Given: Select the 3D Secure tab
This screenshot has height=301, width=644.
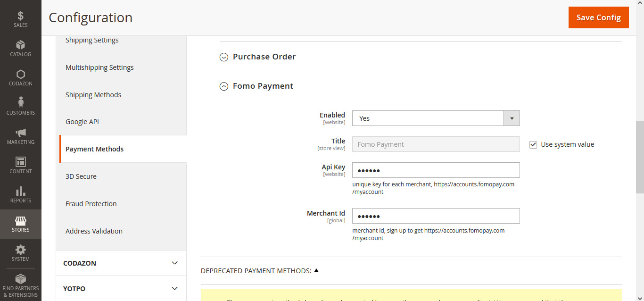Looking at the screenshot, I should pos(81,176).
